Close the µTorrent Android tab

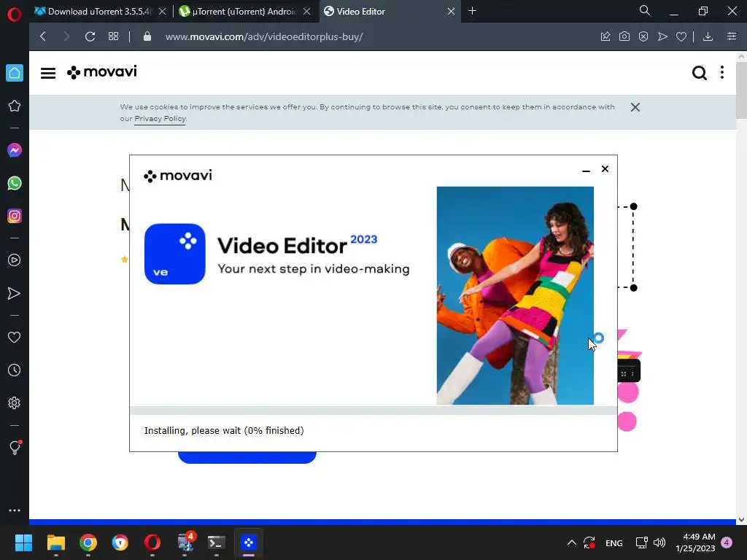[307, 12]
